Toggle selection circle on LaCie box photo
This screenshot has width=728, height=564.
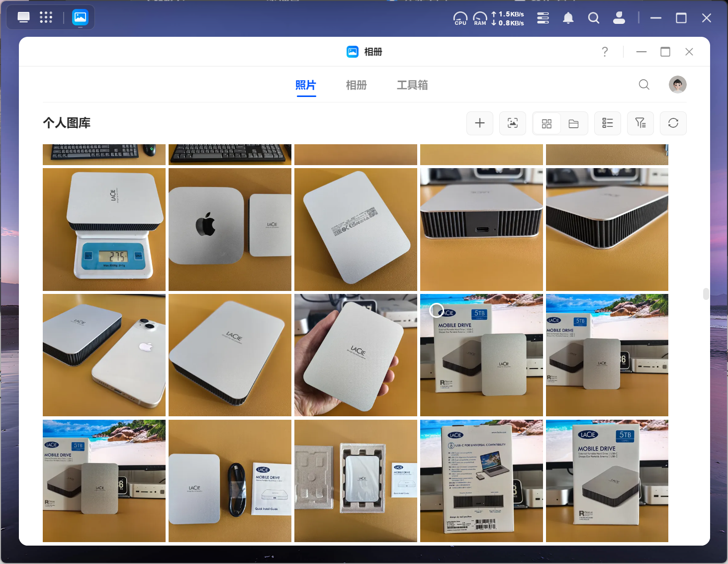coord(436,310)
